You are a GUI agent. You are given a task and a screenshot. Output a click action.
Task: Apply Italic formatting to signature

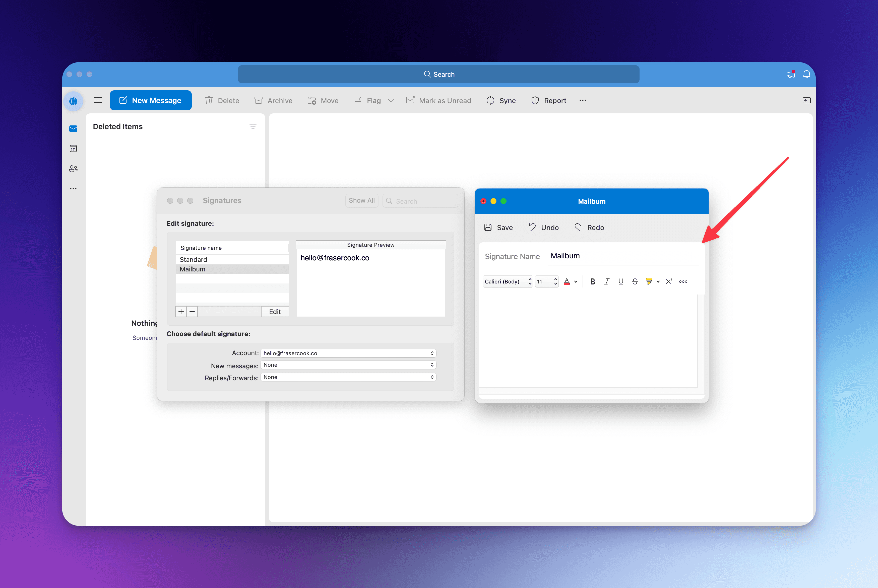pyautogui.click(x=606, y=282)
